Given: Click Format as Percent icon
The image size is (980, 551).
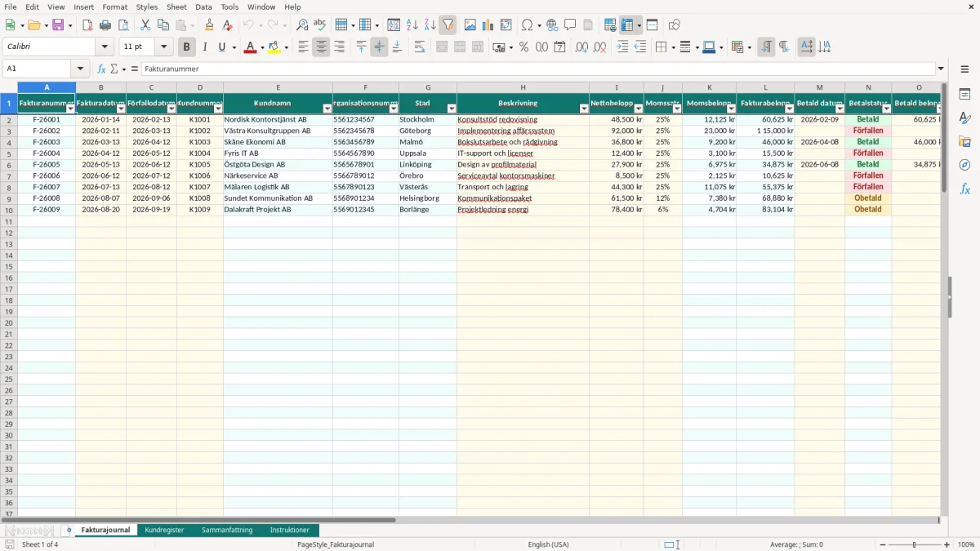Looking at the screenshot, I should pyautogui.click(x=523, y=47).
